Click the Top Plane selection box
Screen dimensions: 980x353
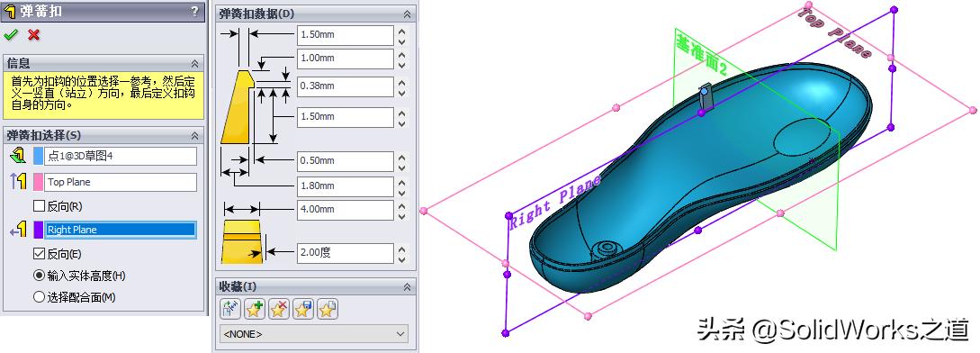click(x=121, y=182)
